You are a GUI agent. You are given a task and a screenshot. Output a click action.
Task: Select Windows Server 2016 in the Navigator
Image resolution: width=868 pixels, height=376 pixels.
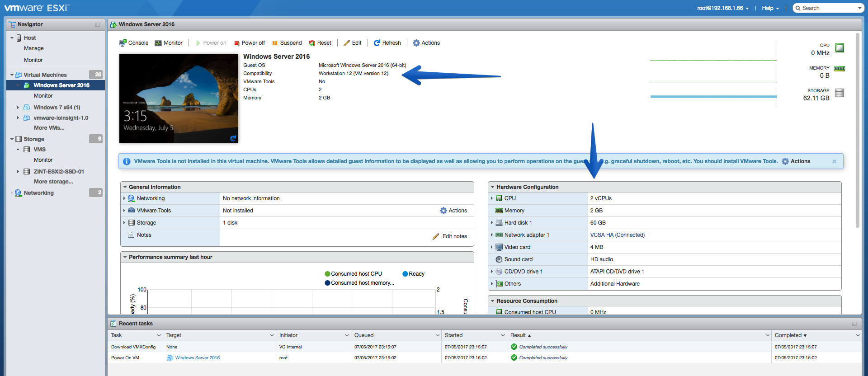(x=61, y=85)
